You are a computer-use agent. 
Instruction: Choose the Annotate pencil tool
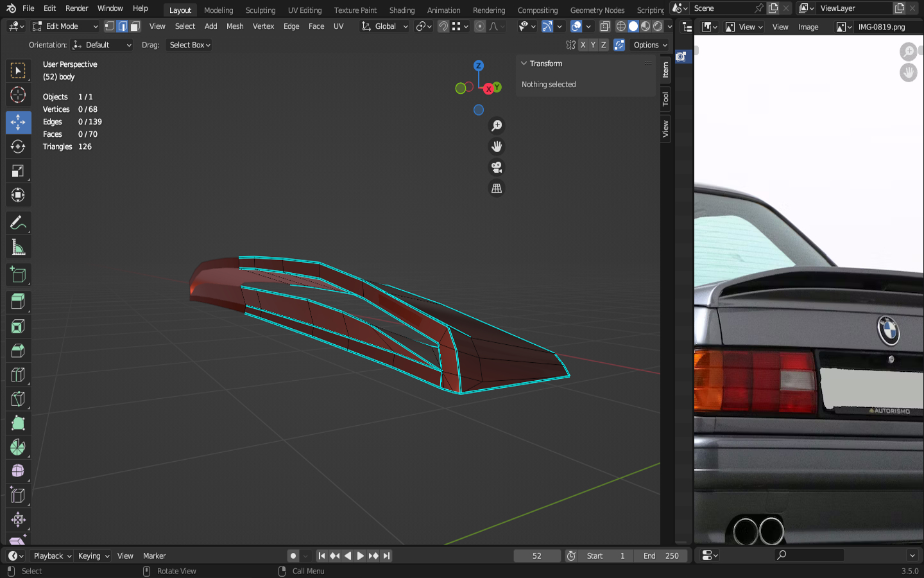18,223
